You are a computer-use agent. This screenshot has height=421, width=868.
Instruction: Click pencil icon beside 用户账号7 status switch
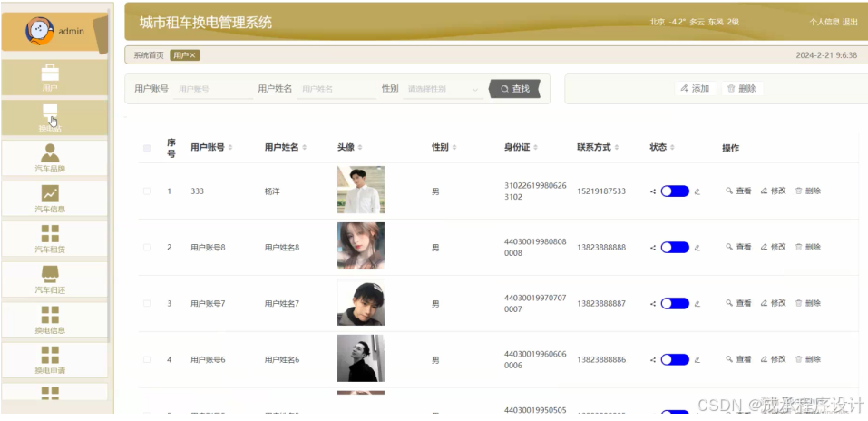click(x=697, y=304)
